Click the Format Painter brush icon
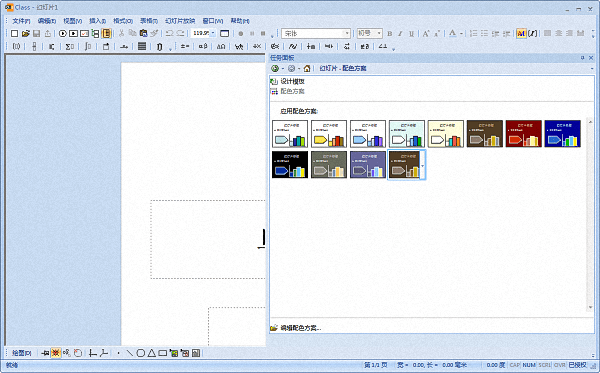This screenshot has height=373, width=600. (x=154, y=34)
